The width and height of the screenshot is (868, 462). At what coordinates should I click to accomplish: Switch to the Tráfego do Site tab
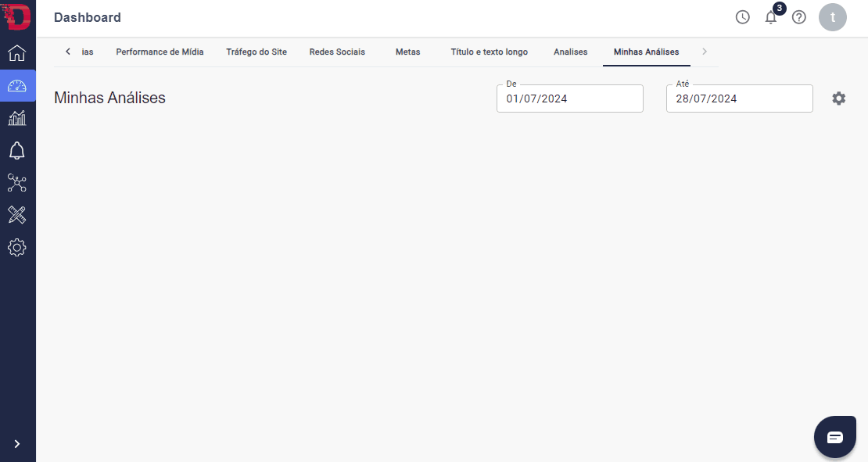(x=256, y=52)
